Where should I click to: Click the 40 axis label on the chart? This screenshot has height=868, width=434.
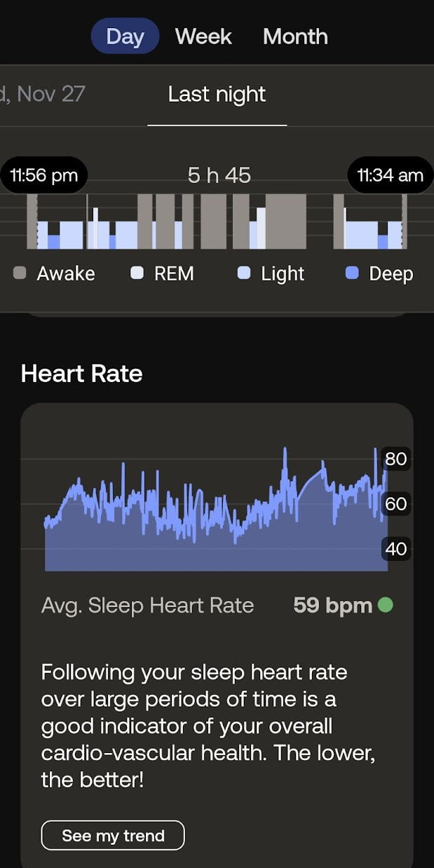(395, 548)
